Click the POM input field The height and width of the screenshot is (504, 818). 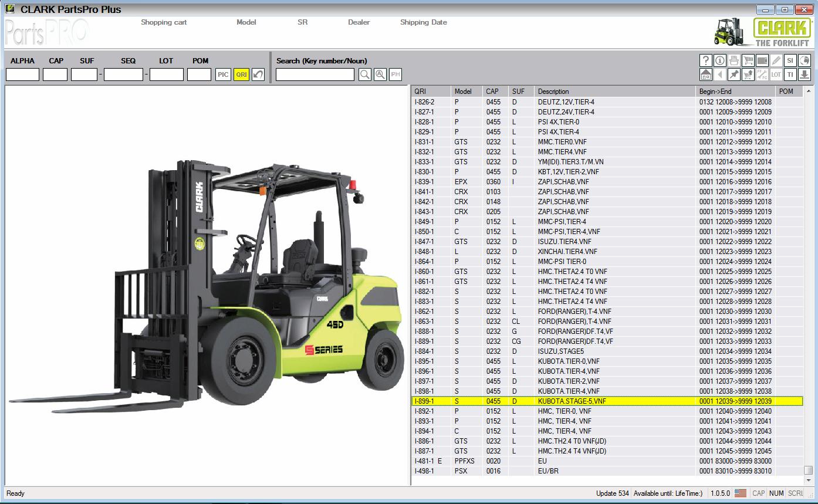point(199,75)
